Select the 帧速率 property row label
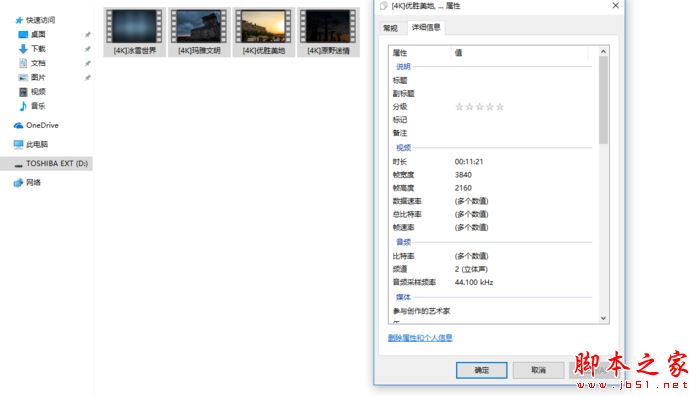The width and height of the screenshot is (700, 396). click(403, 227)
